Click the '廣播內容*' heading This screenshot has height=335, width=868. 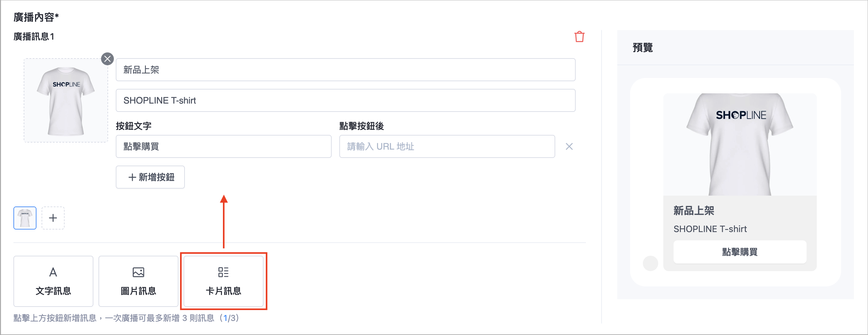point(36,17)
